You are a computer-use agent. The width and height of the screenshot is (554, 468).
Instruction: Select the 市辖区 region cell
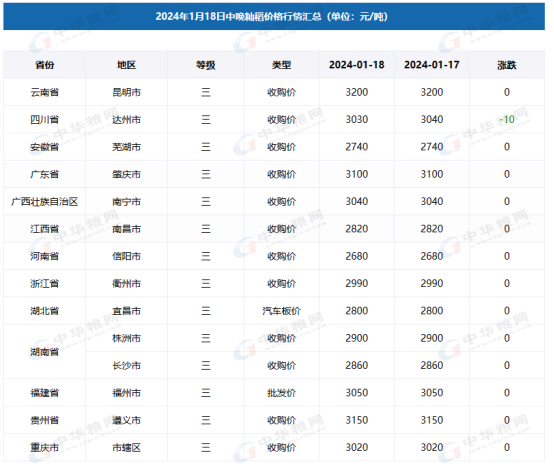coord(126,448)
